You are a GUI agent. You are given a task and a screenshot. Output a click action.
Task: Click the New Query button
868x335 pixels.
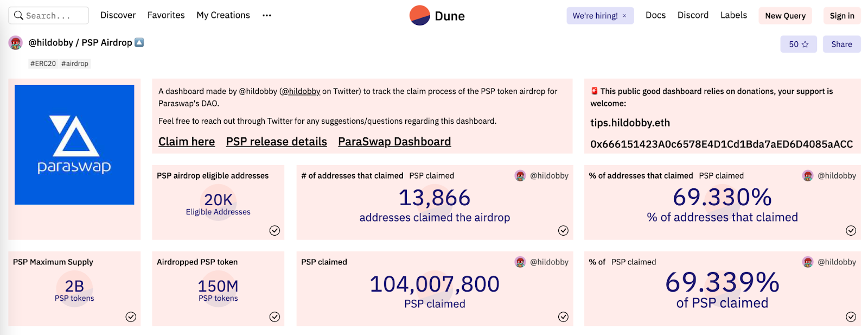(x=785, y=16)
